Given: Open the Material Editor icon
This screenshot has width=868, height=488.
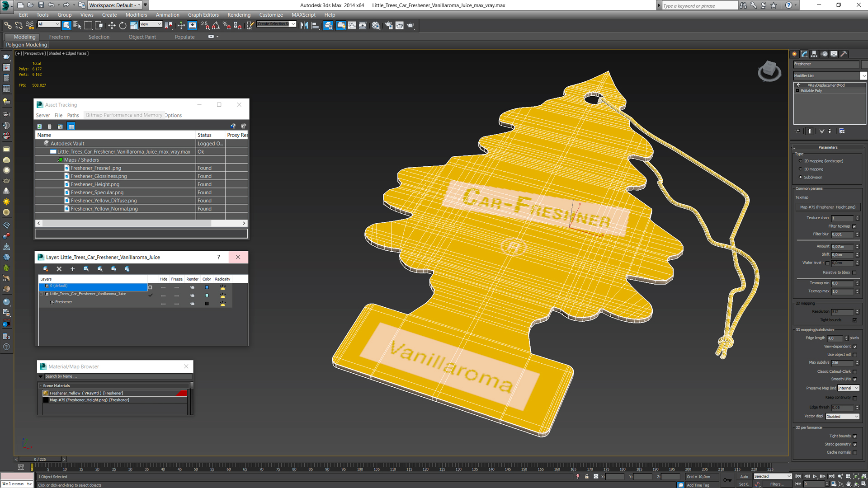Looking at the screenshot, I should 376,25.
